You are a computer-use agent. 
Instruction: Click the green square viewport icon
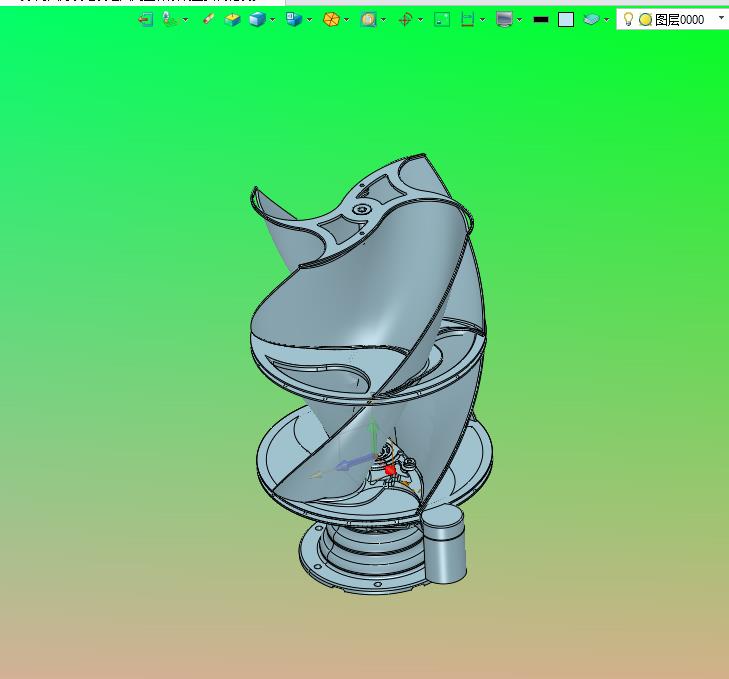click(442, 20)
